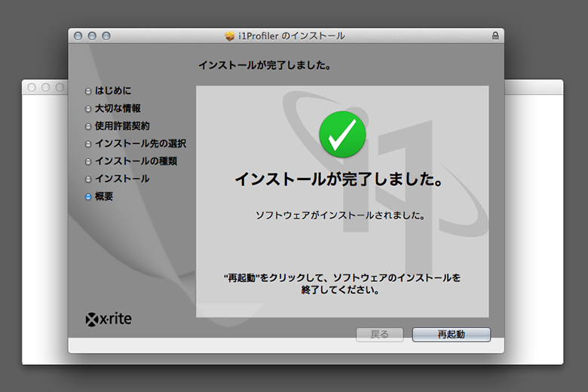
Task: Select the 大切な情報 step
Action: pos(118,109)
